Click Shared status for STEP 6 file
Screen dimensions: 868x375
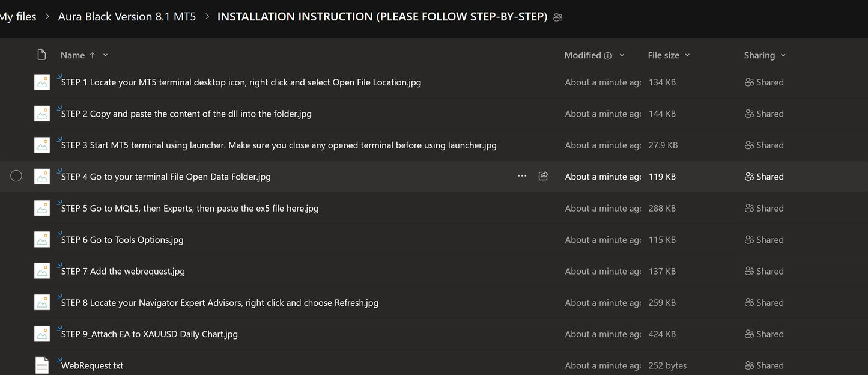(764, 240)
